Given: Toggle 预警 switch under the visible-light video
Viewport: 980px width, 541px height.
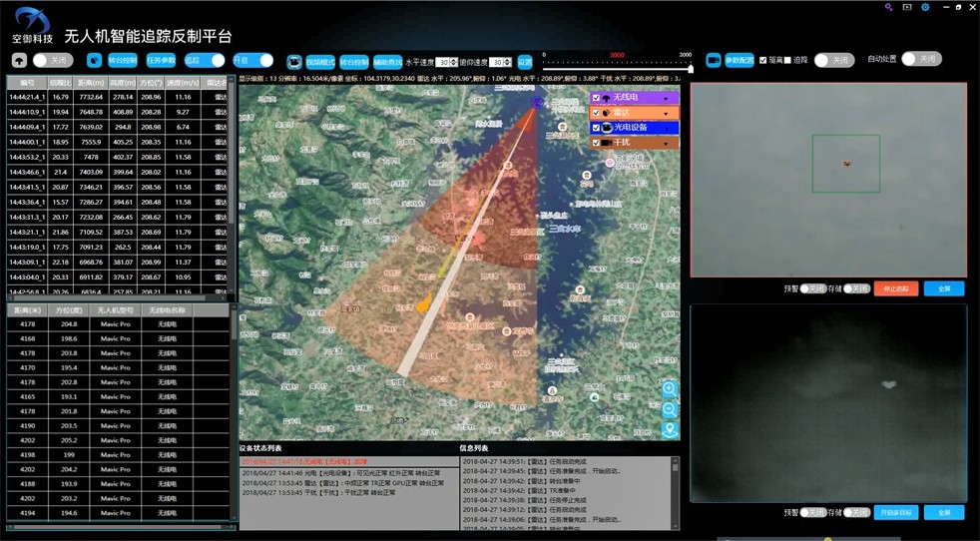Looking at the screenshot, I should [x=813, y=288].
